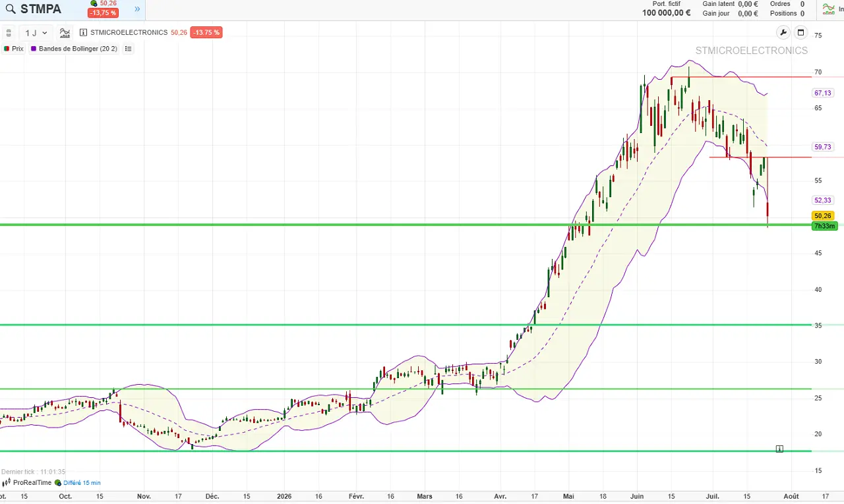This screenshot has width=844, height=504.
Task: Toggle the mouse cursor mode icon
Action: pyautogui.click(x=9, y=32)
